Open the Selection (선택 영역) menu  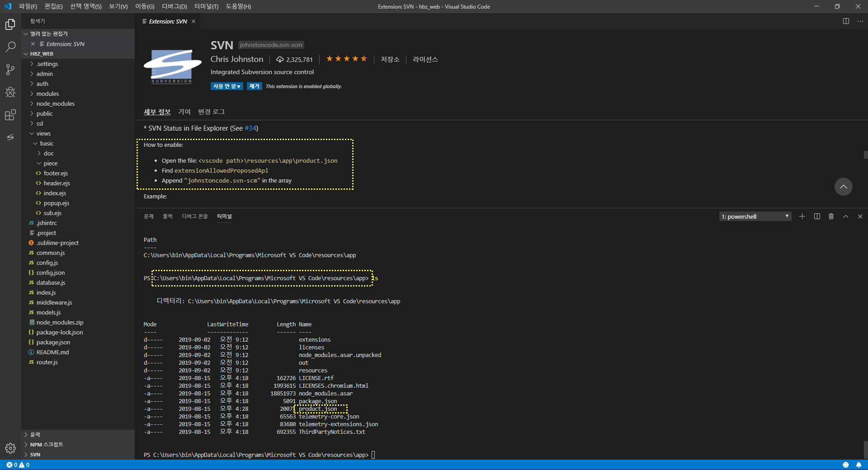pos(86,6)
